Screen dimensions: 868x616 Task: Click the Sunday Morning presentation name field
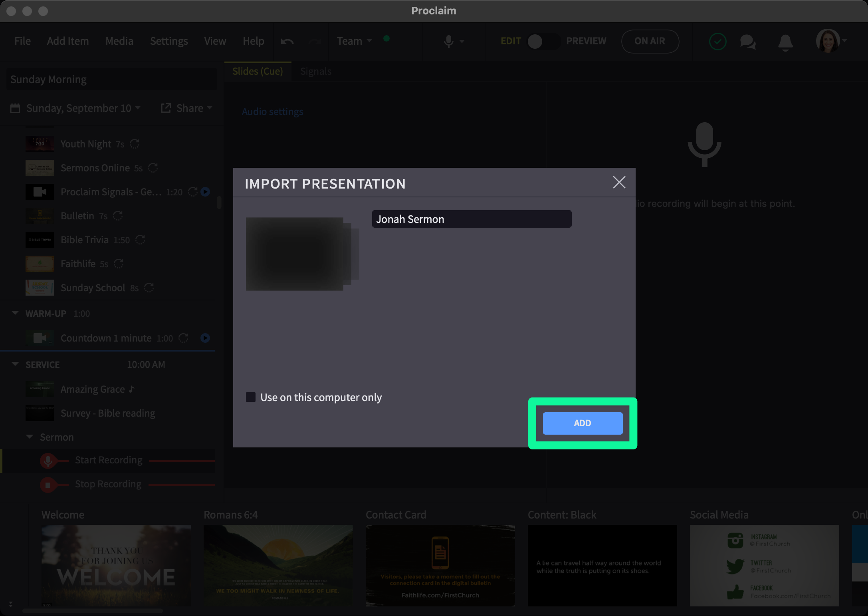click(111, 79)
